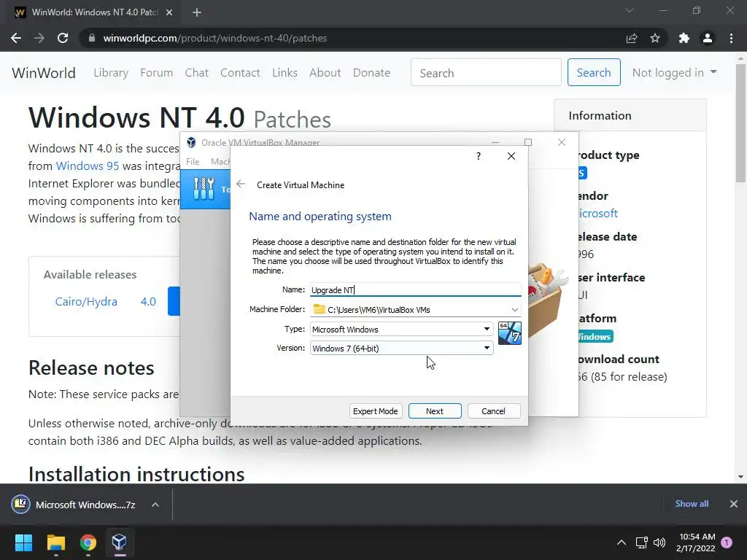Open the Donate nav item
Image resolution: width=747 pixels, height=560 pixels.
(371, 72)
